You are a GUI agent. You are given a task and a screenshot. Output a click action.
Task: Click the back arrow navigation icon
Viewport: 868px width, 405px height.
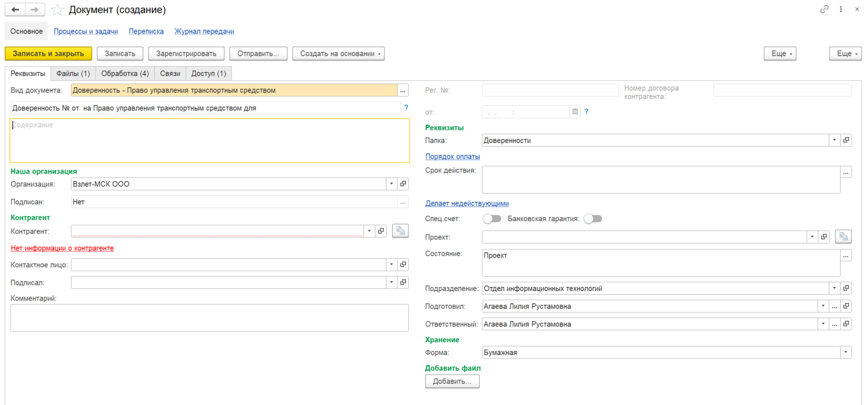click(15, 9)
